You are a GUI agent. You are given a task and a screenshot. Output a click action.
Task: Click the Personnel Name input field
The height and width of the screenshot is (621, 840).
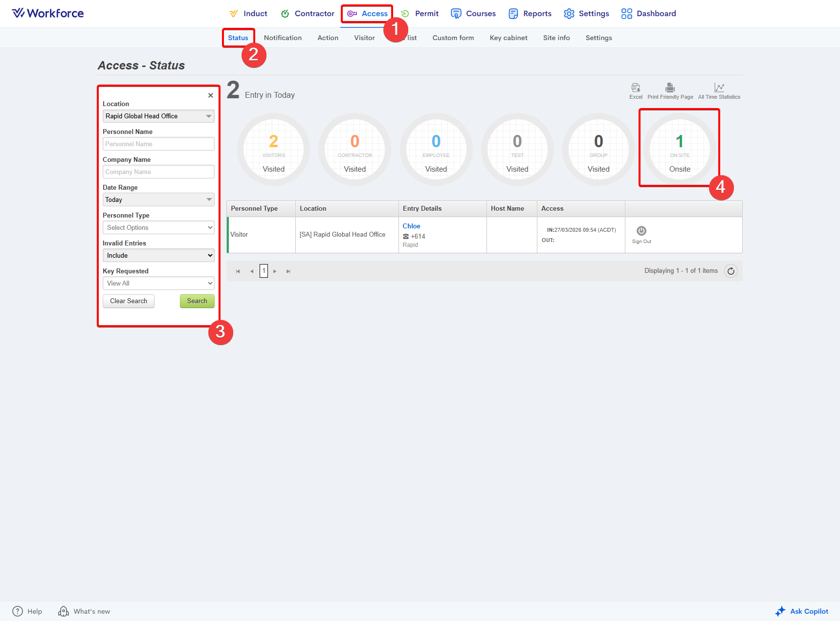click(158, 144)
